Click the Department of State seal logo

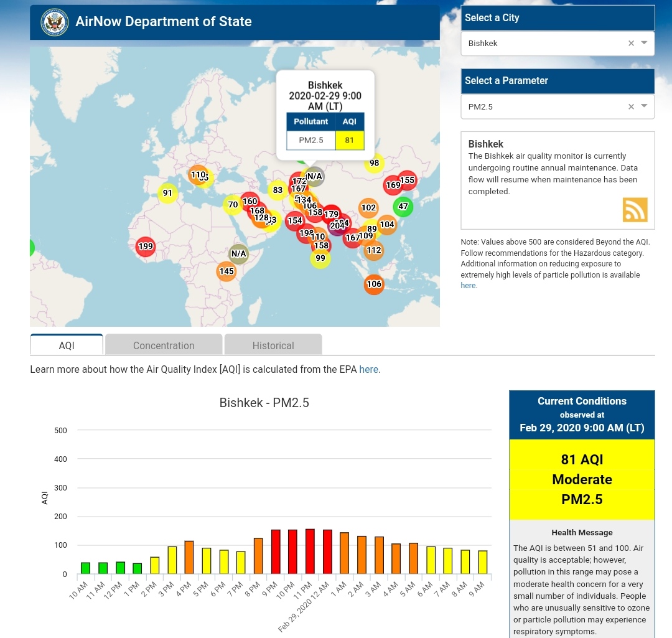pyautogui.click(x=54, y=22)
